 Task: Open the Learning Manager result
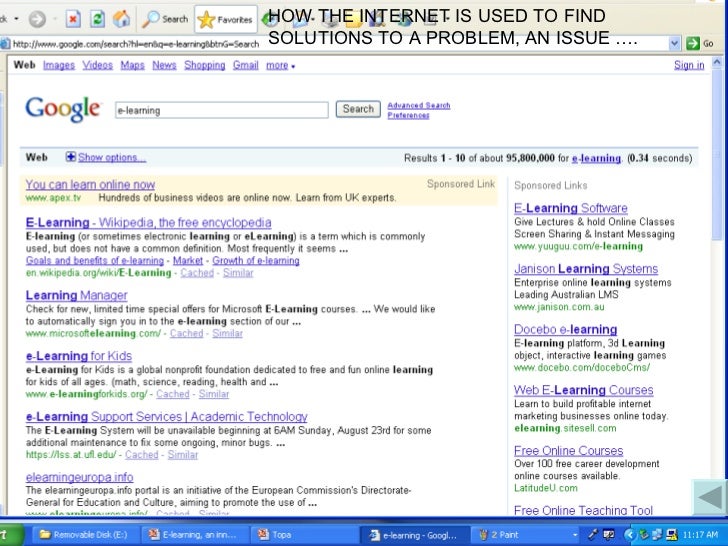tap(77, 295)
